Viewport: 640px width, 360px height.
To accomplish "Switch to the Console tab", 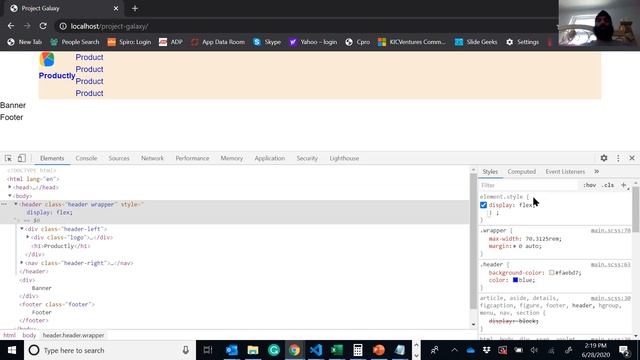I will click(86, 158).
